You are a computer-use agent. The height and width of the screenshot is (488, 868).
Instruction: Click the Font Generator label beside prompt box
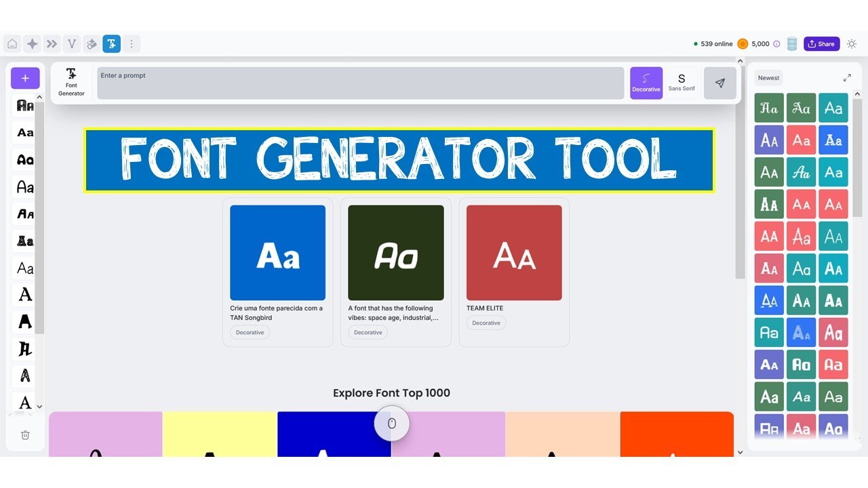click(71, 83)
